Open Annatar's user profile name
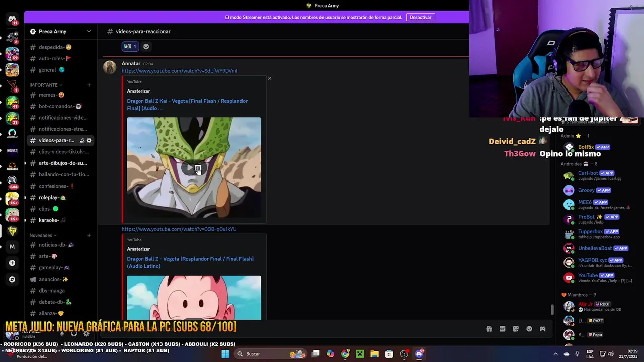Viewport: 644px width, 362px height. 131,64
